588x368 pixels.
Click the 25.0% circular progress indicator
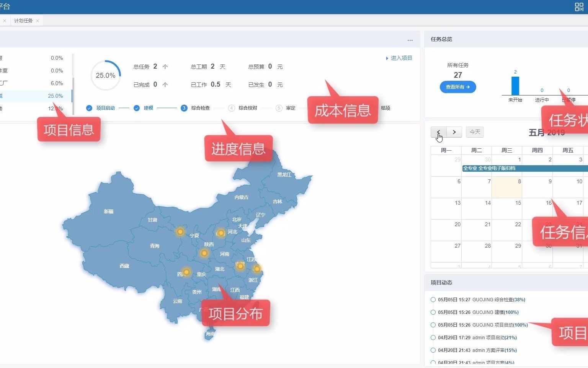coord(106,76)
